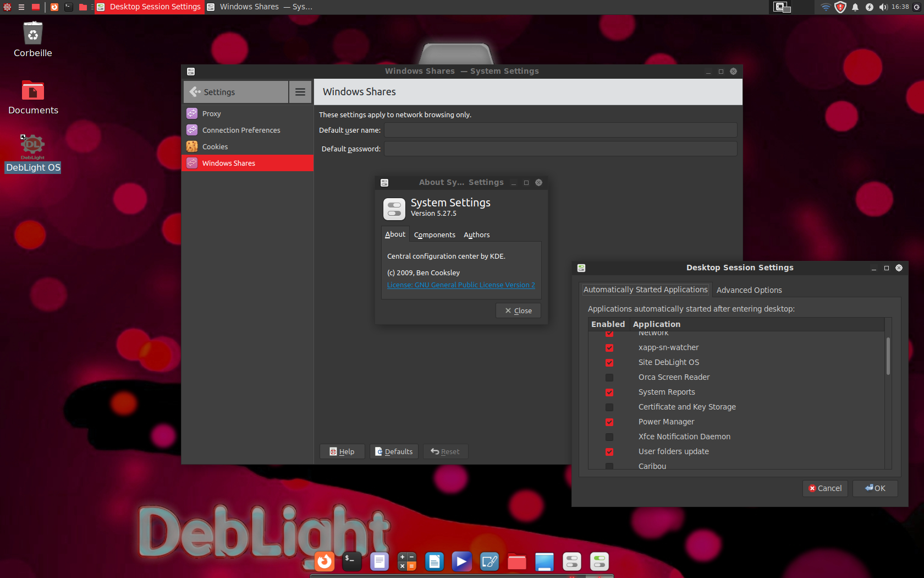Launch Firefox from the bottom dock

(x=324, y=561)
